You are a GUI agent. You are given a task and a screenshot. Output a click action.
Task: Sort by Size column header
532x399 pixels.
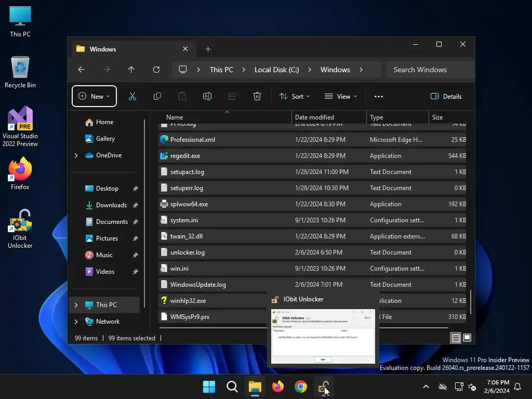pos(448,117)
